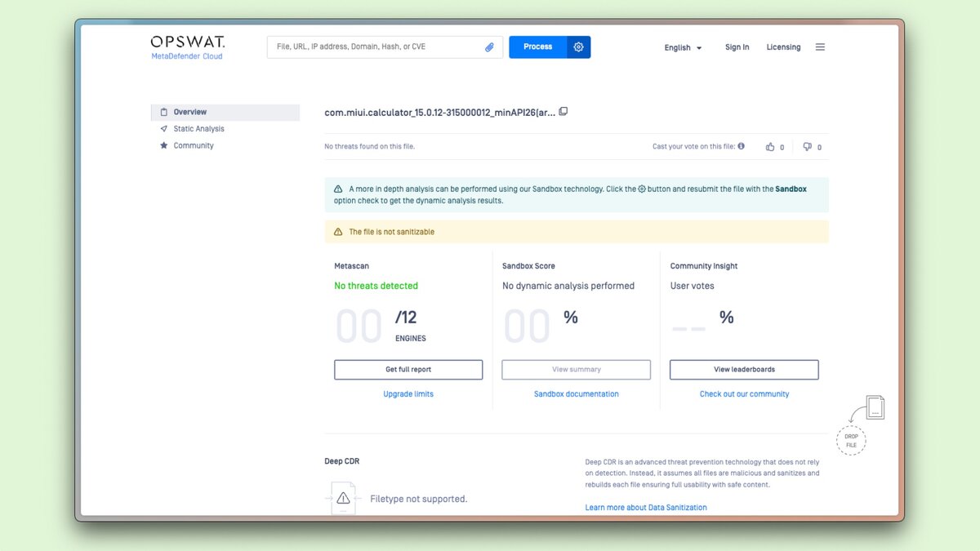Click the View summary button
The height and width of the screenshot is (551, 980).
[x=577, y=370]
